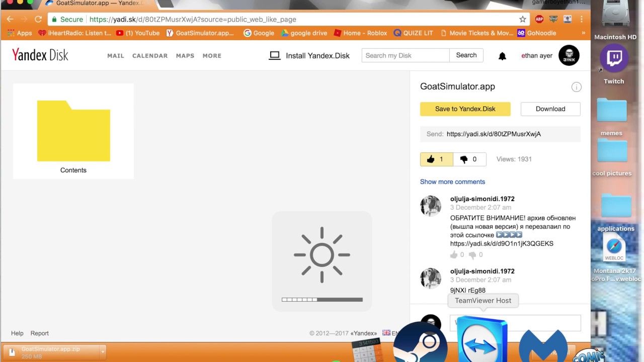Click Save to Yandex.Disk button
The width and height of the screenshot is (644, 362).
pos(465,109)
